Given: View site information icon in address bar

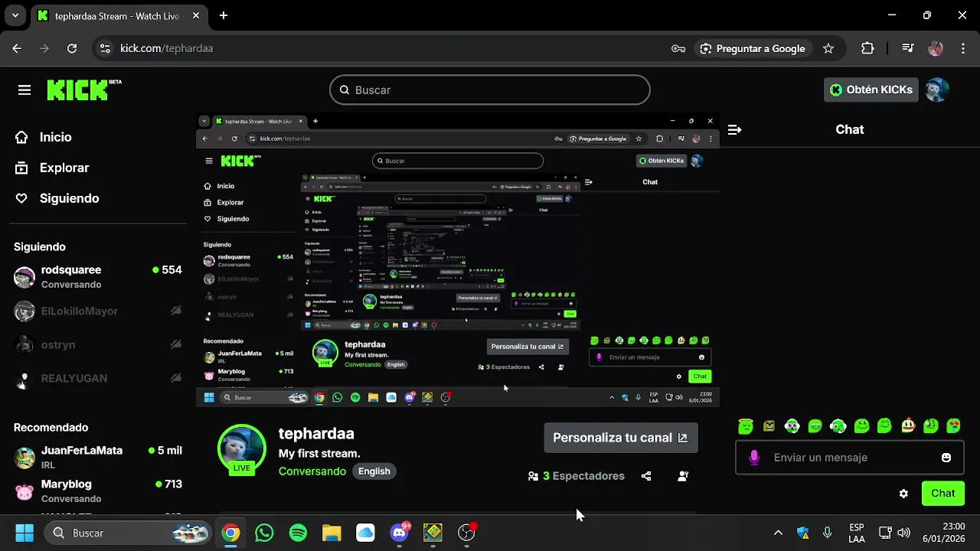Looking at the screenshot, I should tap(105, 48).
